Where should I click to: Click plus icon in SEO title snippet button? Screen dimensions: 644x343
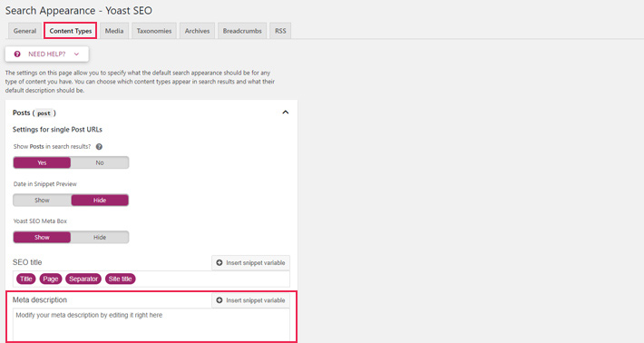(220, 263)
